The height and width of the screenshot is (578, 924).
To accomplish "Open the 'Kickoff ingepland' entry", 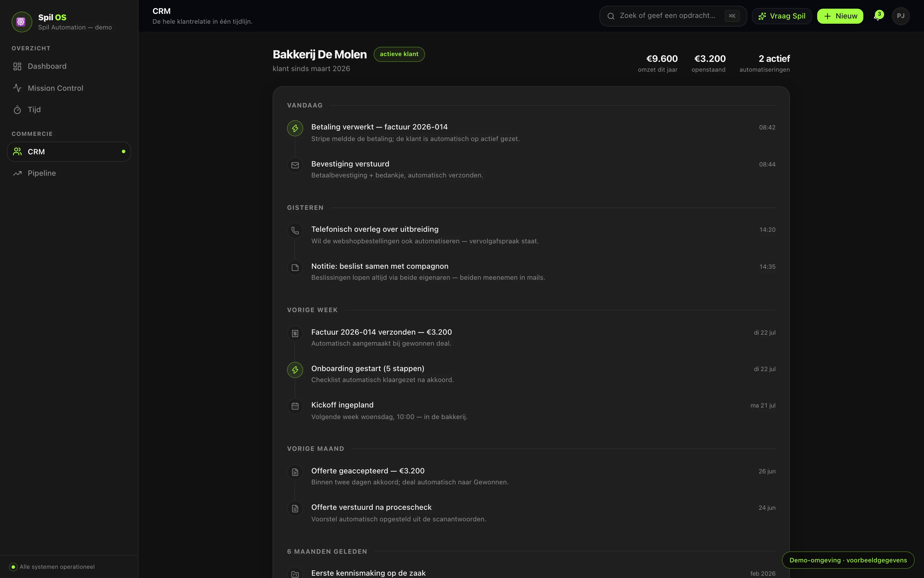I will click(x=531, y=411).
